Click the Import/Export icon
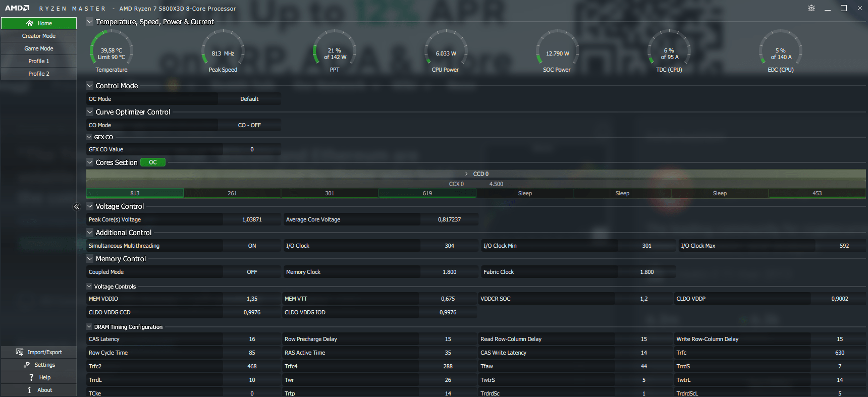The height and width of the screenshot is (397, 868). coord(20,352)
